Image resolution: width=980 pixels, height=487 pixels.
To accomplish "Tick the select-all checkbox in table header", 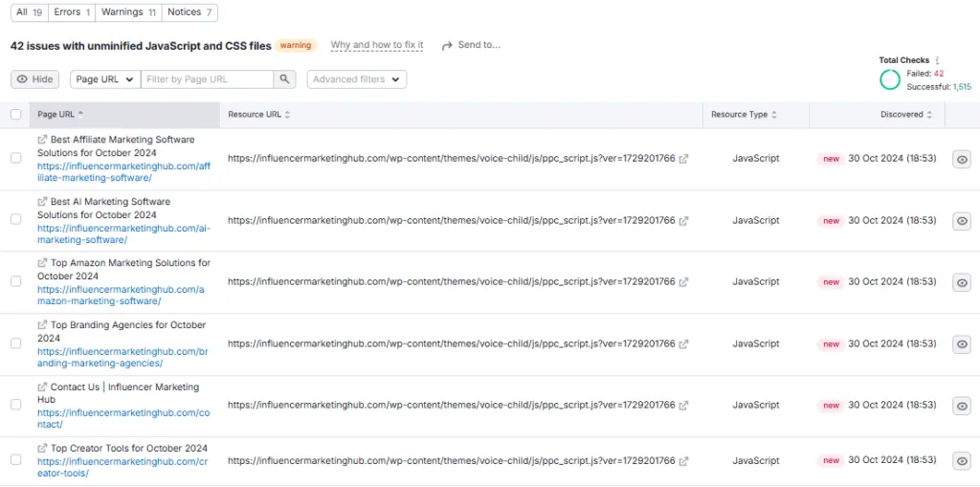I will point(15,115).
